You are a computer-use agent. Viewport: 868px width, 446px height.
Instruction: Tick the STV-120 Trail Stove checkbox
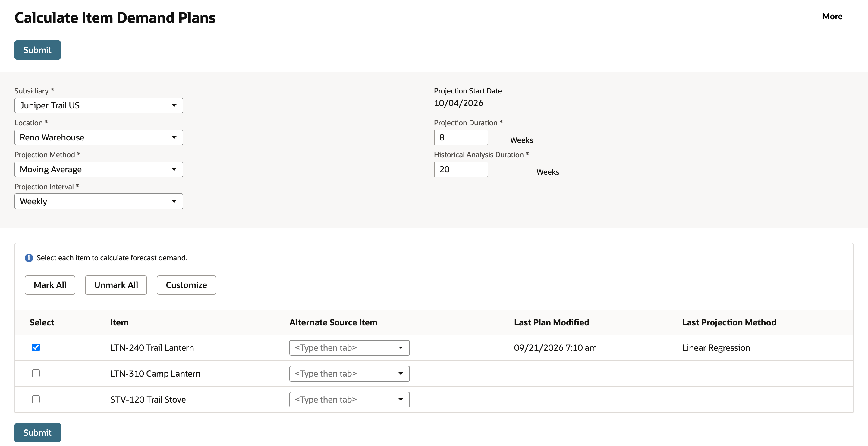click(x=36, y=399)
